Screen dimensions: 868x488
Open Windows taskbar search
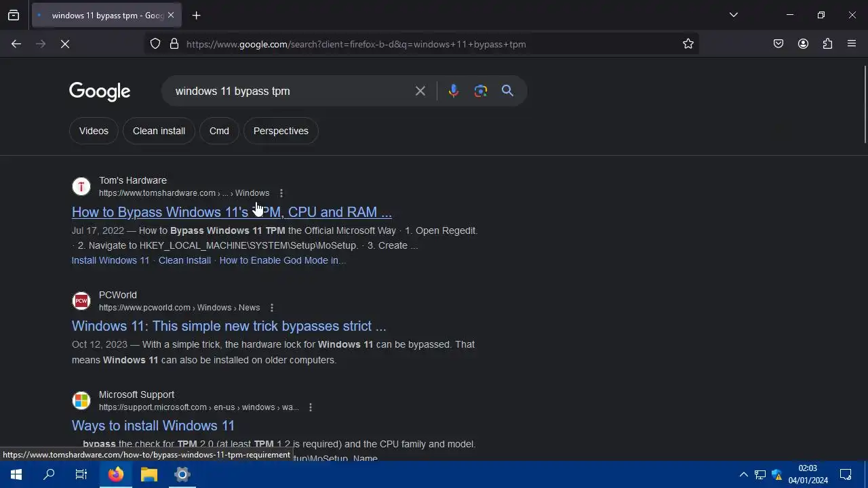coord(49,474)
